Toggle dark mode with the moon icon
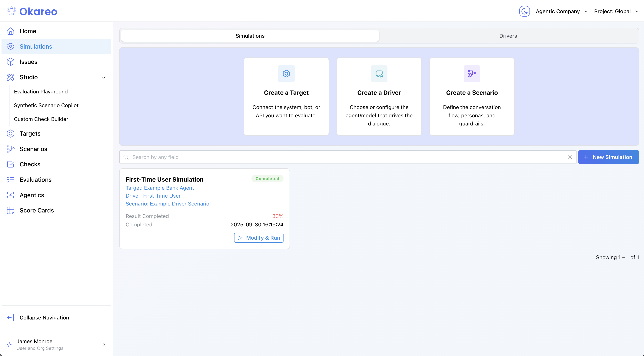 [x=524, y=11]
